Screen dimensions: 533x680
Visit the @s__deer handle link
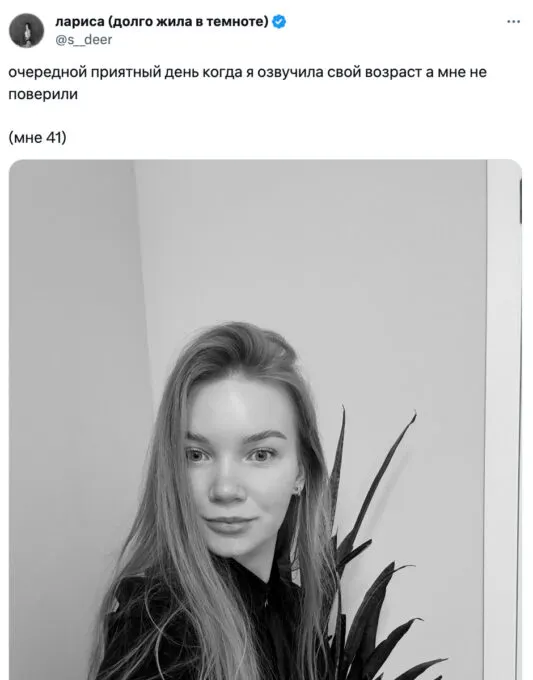84,39
